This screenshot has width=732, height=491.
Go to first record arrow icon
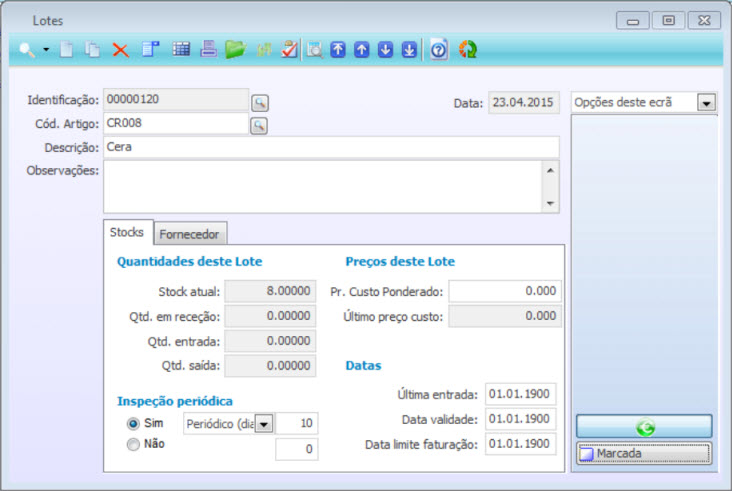point(338,49)
